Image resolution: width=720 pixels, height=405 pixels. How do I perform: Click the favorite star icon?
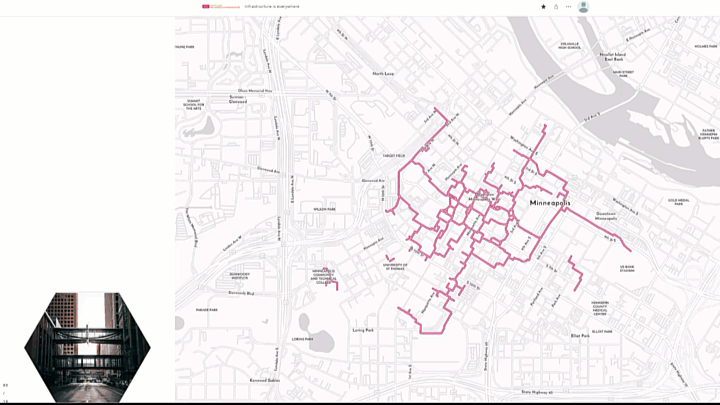tap(544, 7)
